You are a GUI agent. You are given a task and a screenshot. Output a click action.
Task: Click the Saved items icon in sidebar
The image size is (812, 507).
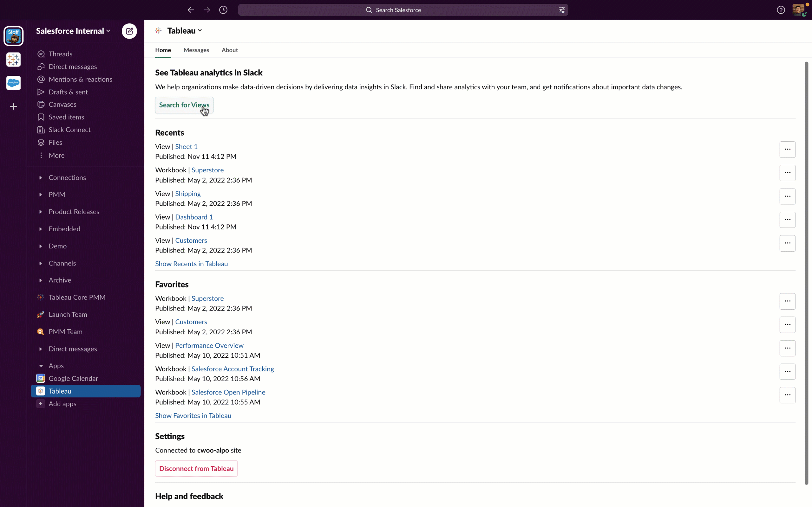coord(40,117)
